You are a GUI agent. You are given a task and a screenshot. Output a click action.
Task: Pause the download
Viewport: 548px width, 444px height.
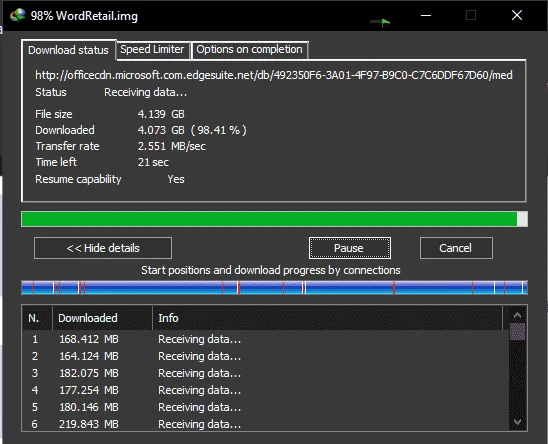(x=349, y=248)
